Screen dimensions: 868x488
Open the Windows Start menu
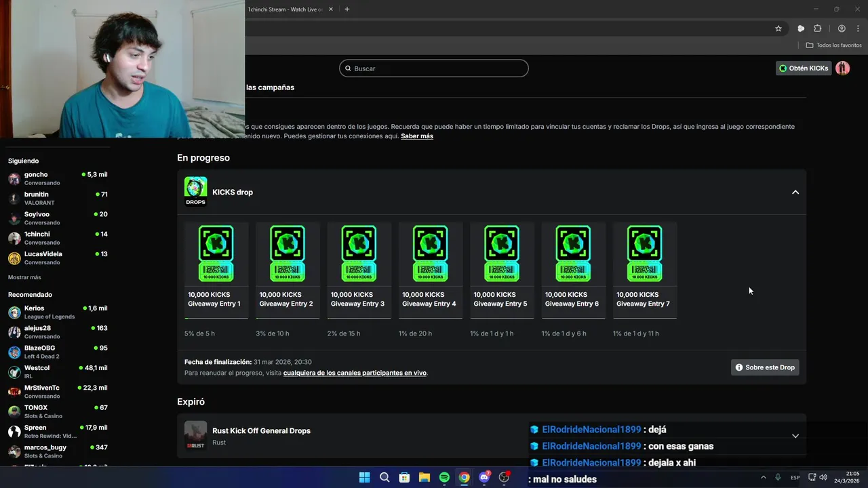point(364,477)
